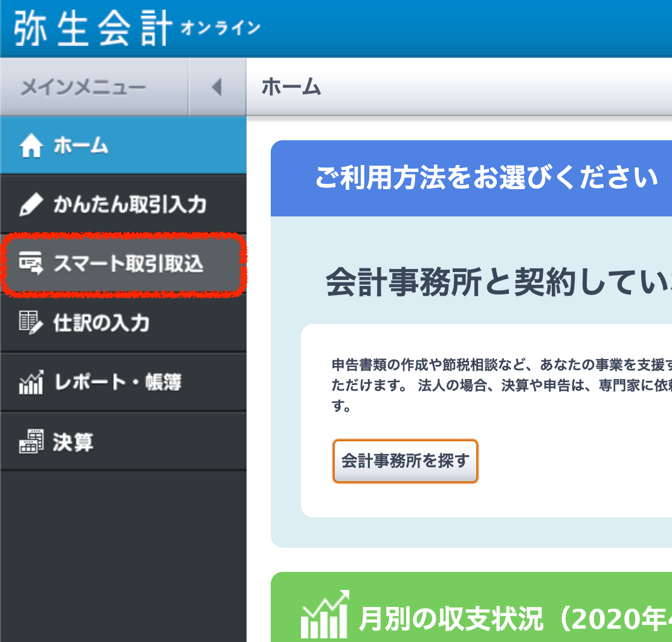Collapse the main menu with the left arrow

[216, 88]
